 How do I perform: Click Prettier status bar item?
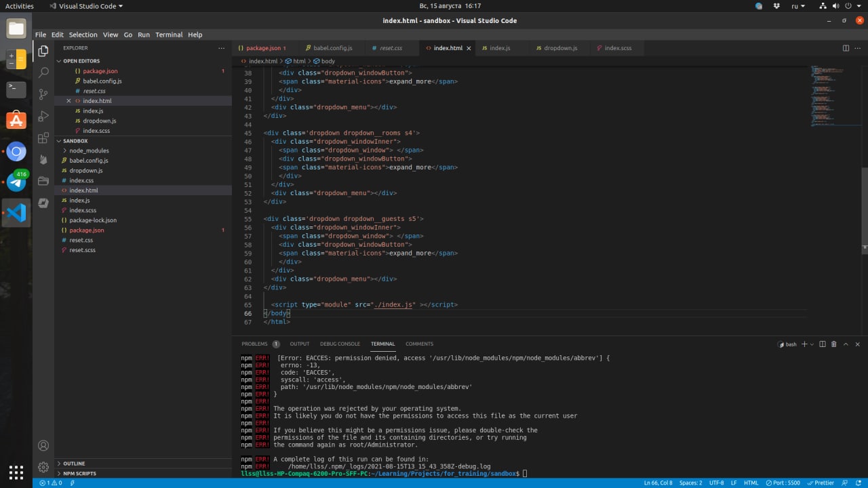pos(821,483)
